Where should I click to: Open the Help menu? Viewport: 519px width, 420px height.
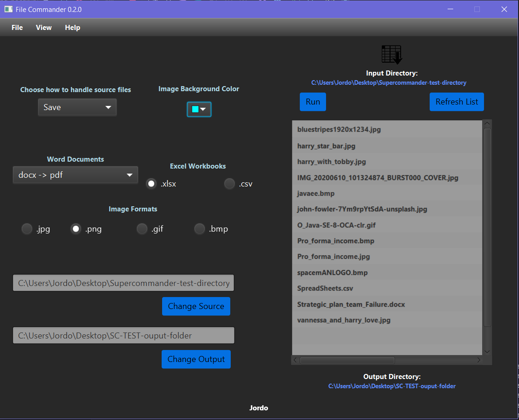[x=72, y=27]
